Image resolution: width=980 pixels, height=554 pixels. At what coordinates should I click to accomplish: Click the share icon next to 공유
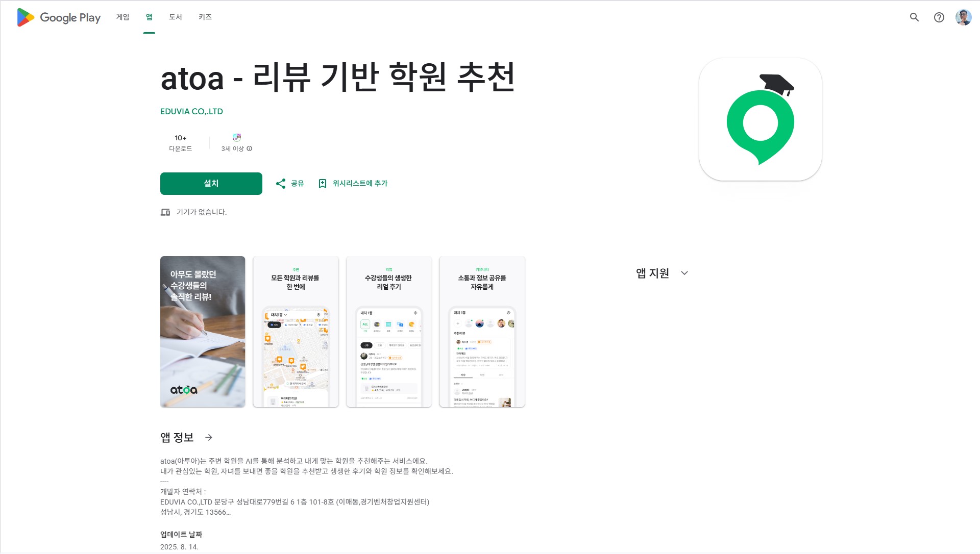click(281, 184)
